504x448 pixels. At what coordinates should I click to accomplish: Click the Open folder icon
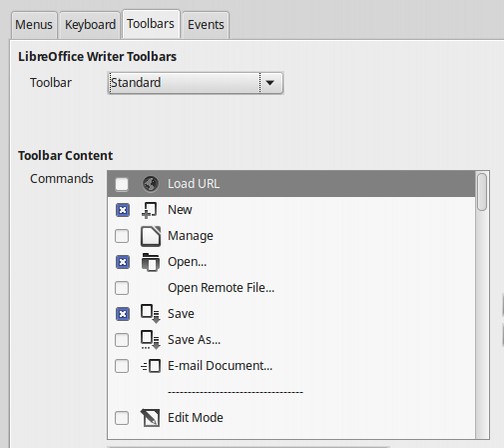click(151, 262)
